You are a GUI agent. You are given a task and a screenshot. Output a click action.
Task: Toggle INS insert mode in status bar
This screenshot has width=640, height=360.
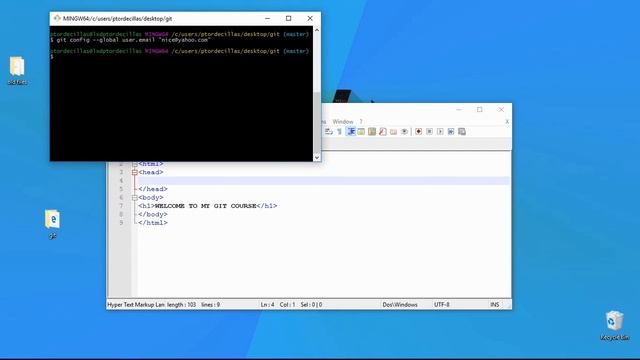[x=495, y=304]
